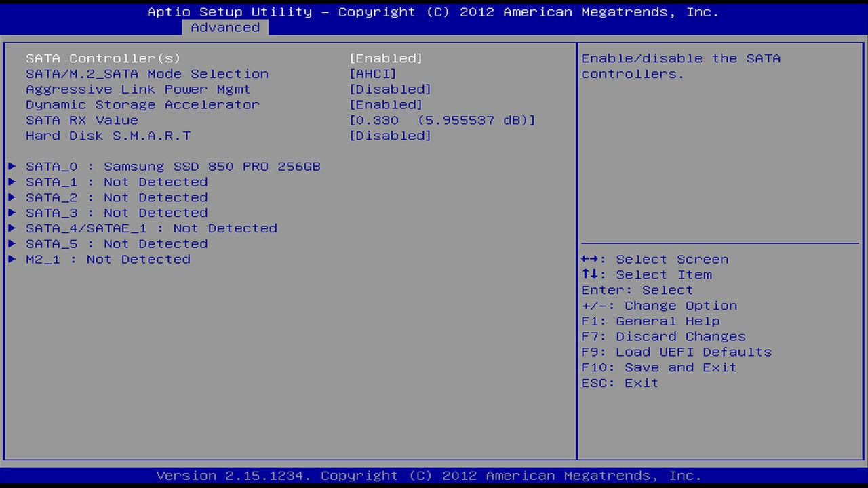Viewport: 868px width, 488px height.
Task: Open SATA_1 : Not Detected entry
Action: [x=117, y=182]
